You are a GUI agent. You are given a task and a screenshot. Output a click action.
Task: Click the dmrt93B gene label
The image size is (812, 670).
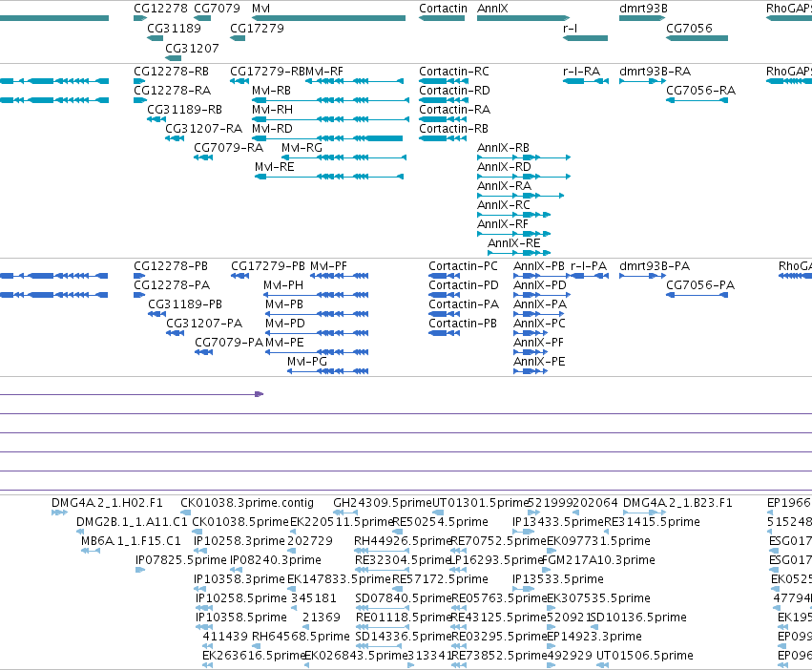point(643,9)
